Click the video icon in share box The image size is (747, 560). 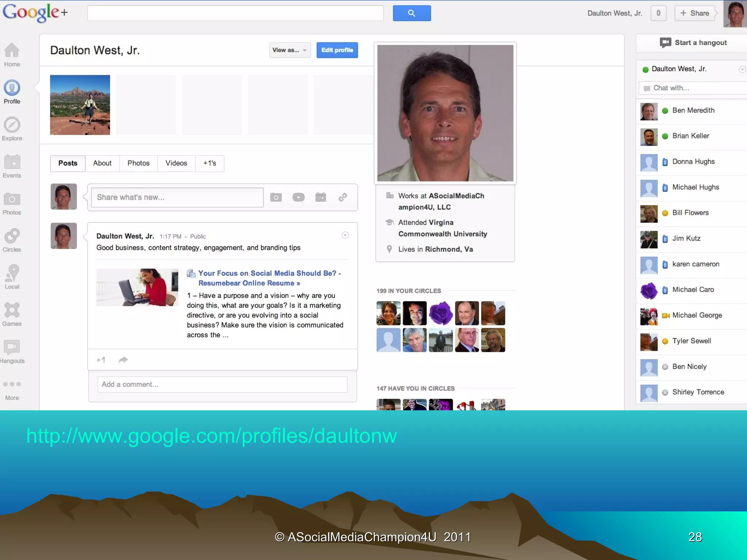point(298,197)
